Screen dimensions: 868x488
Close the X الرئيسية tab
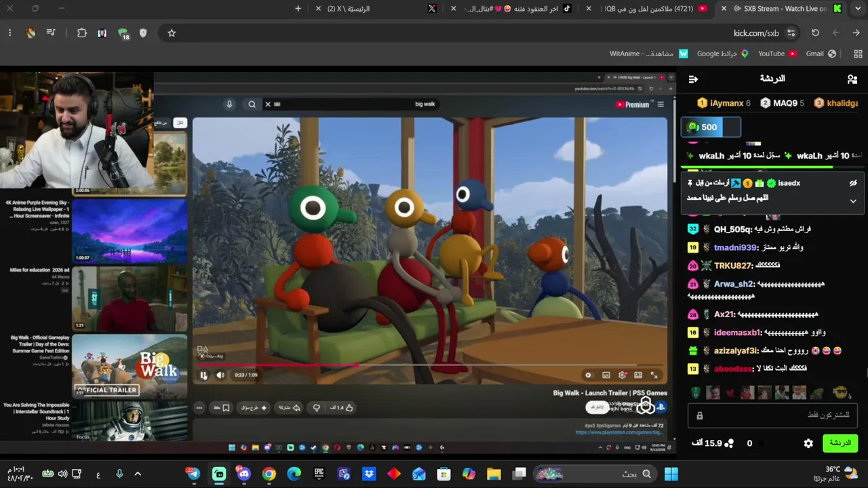(319, 9)
